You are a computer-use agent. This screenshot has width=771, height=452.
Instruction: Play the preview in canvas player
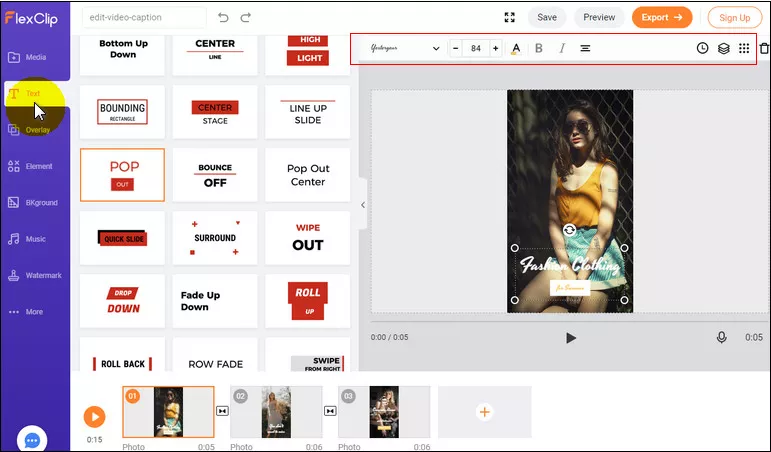click(x=570, y=338)
